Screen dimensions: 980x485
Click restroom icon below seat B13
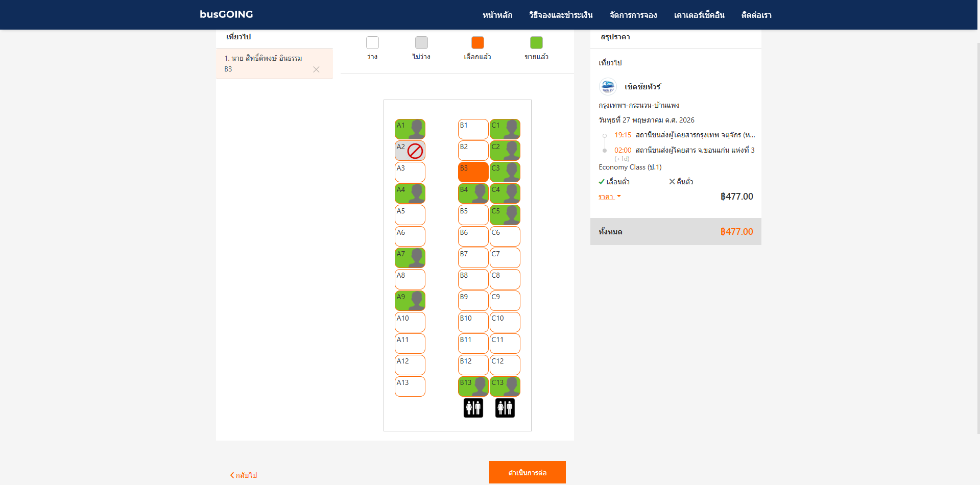pyautogui.click(x=473, y=408)
